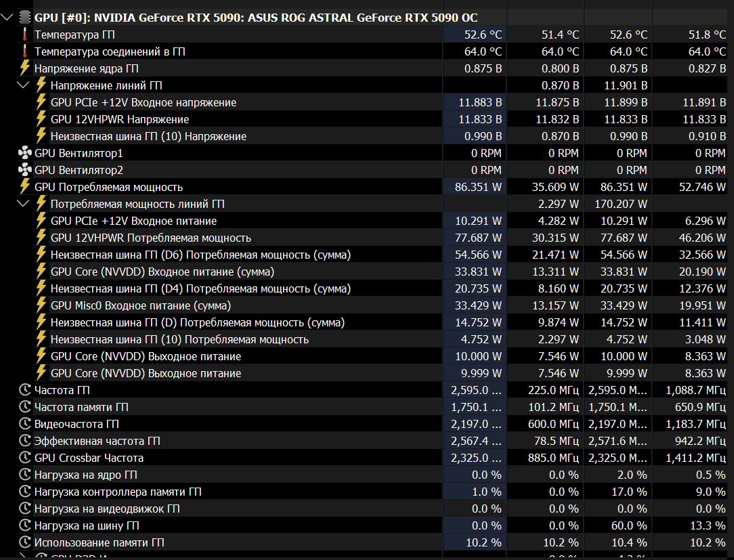Click the clock icon of Нагрузка на видеодвижок ГП
Viewport: 734px width, 560px height.
tap(25, 508)
